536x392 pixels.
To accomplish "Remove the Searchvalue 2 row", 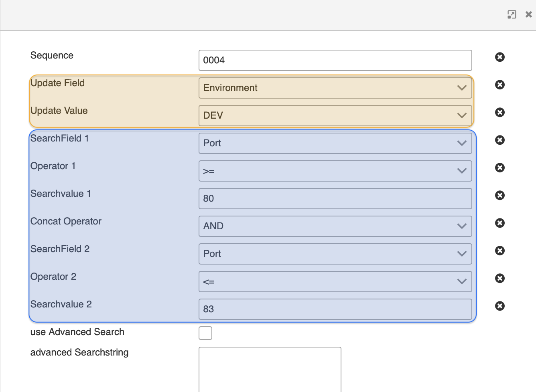I will pyautogui.click(x=499, y=306).
